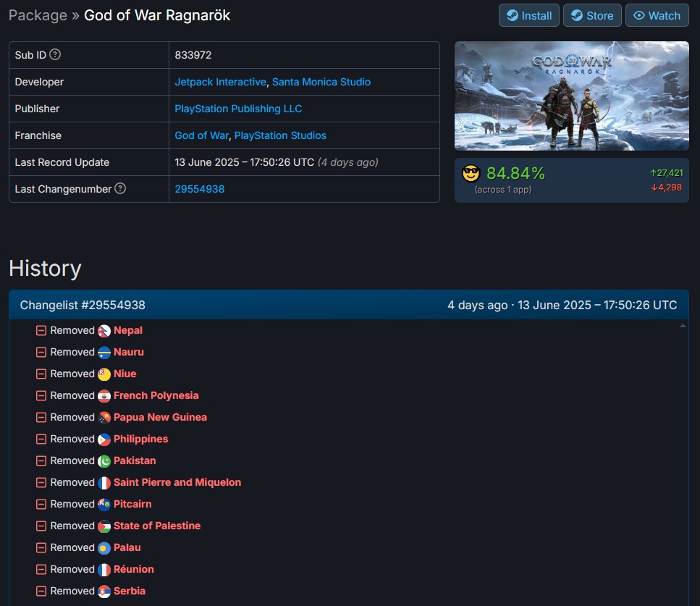Image resolution: width=700 pixels, height=606 pixels.
Task: Click the scroll-up arrow in the history list
Action: (x=683, y=326)
